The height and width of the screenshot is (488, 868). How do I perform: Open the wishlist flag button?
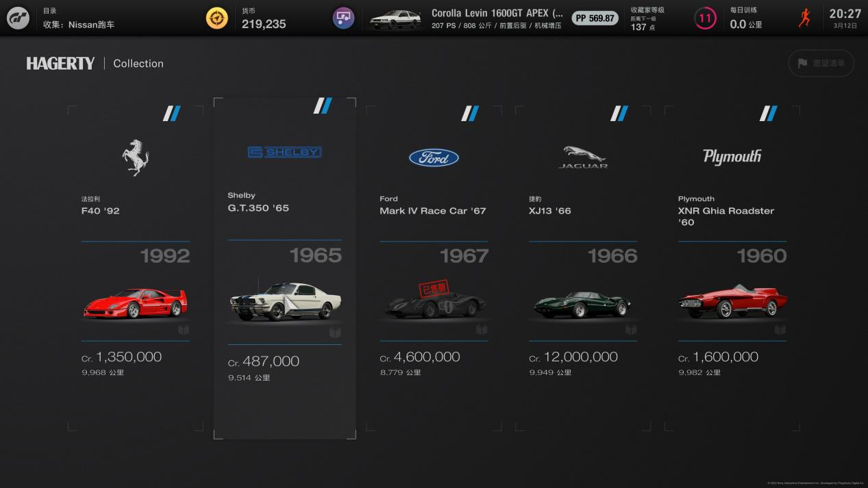coord(821,63)
